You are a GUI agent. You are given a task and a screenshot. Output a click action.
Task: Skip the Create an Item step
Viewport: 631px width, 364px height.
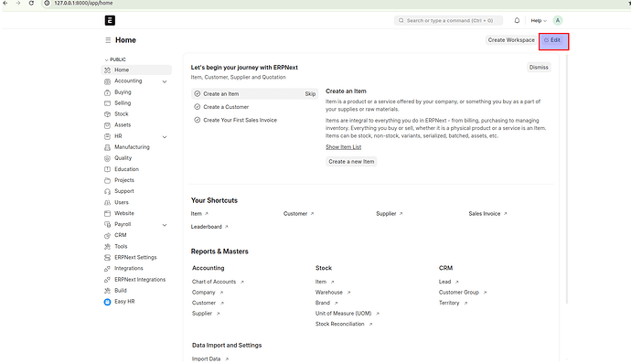pyautogui.click(x=310, y=94)
